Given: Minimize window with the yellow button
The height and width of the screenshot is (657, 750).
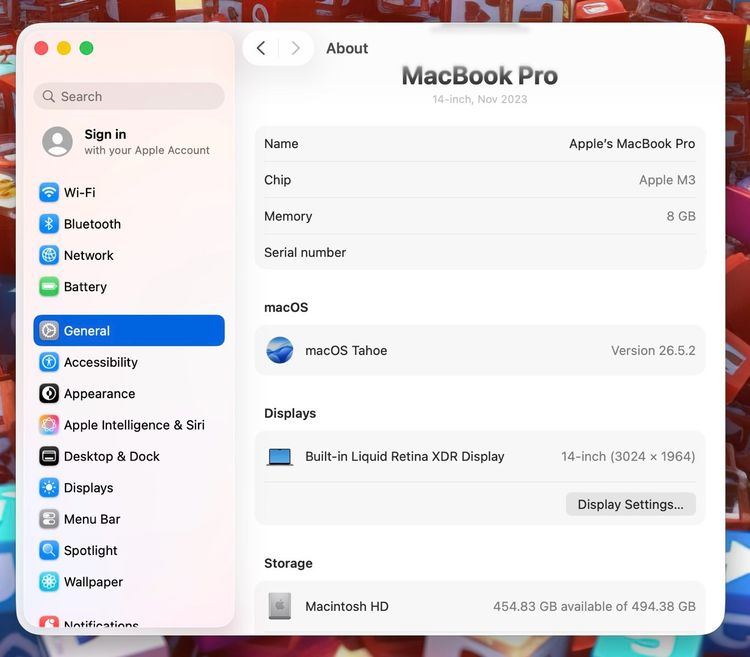Looking at the screenshot, I should tap(64, 48).
